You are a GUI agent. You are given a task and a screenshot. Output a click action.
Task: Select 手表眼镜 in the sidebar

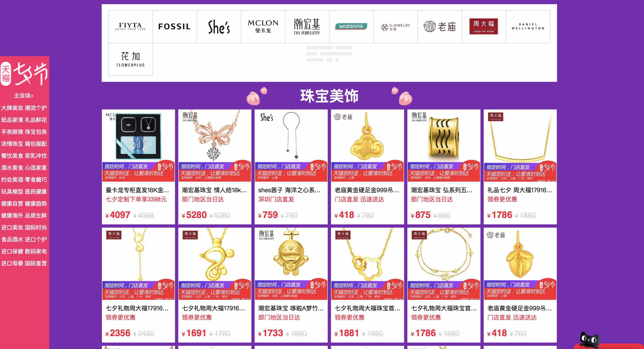12,132
